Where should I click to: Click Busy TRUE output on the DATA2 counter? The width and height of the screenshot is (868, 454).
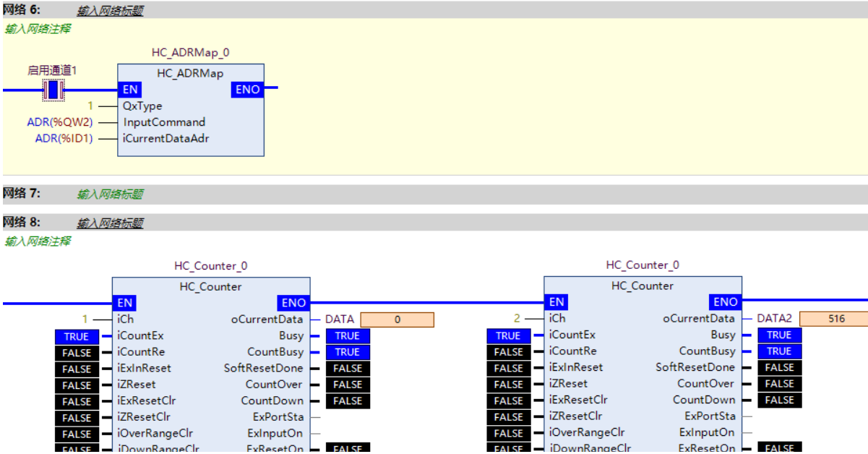click(x=778, y=335)
